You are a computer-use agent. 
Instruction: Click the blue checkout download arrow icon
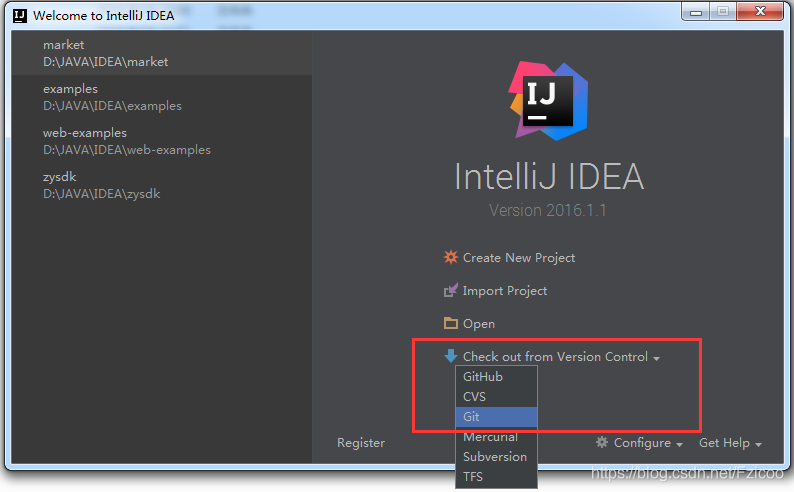tap(450, 356)
